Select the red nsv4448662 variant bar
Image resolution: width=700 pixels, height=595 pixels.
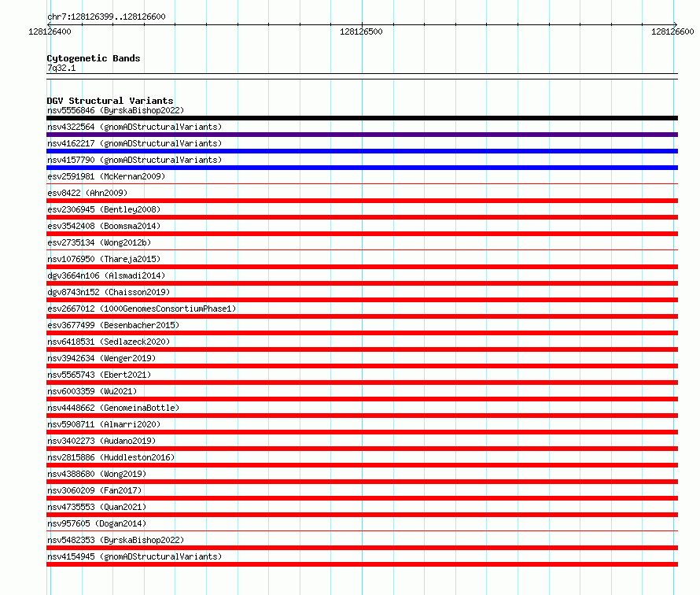362,416
